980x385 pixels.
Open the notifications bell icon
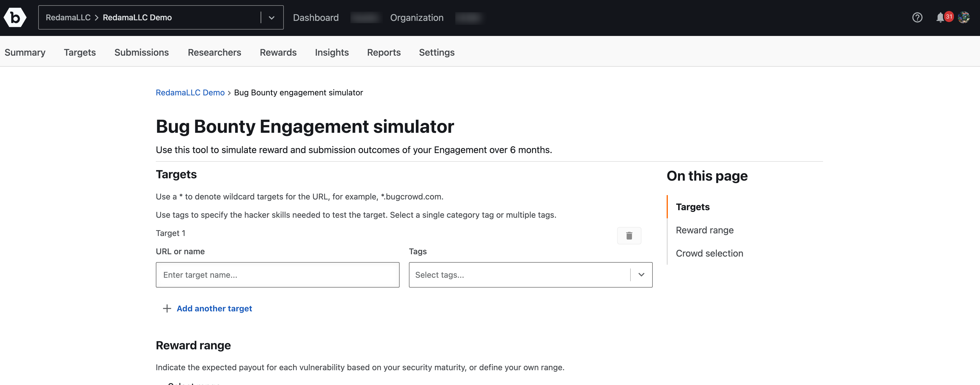coord(940,17)
